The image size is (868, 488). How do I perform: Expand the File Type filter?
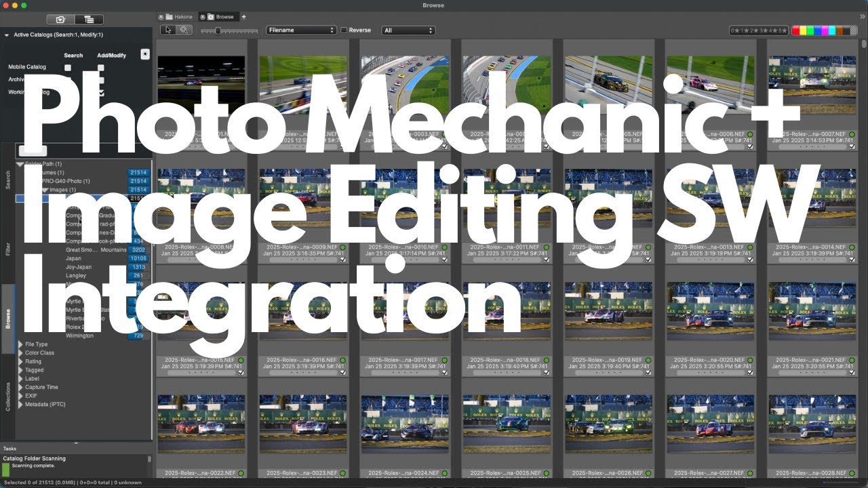20,344
